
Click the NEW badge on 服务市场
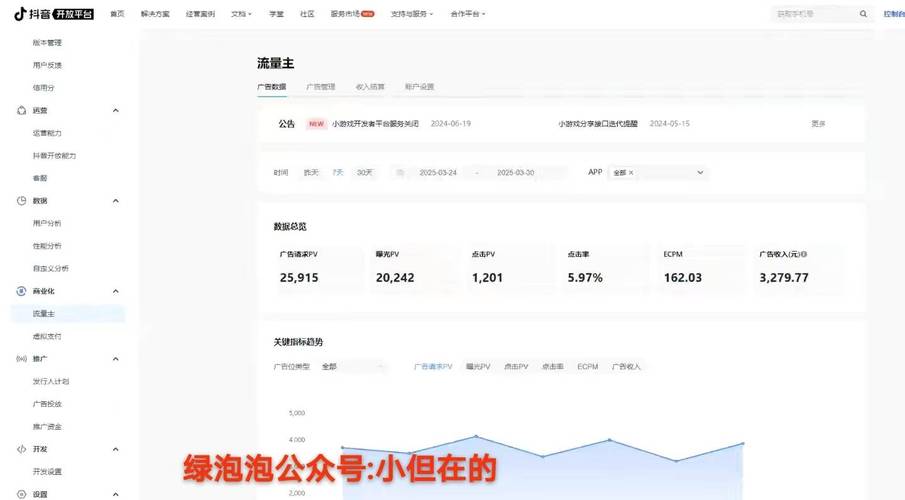point(368,14)
